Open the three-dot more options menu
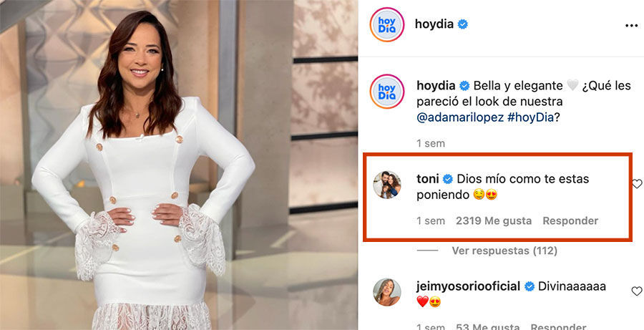The image size is (644, 330). (631, 26)
